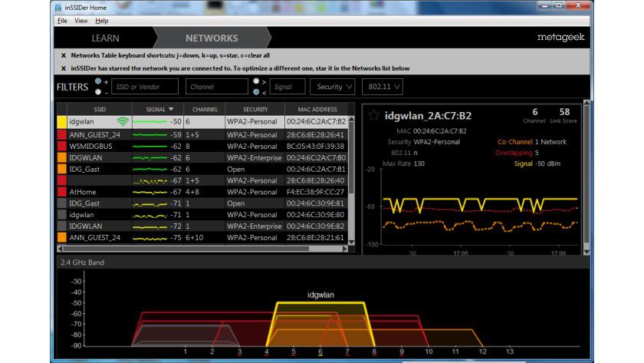Image resolution: width=644 pixels, height=363 pixels.
Task: Switch to the LEARN tab
Action: pos(105,38)
